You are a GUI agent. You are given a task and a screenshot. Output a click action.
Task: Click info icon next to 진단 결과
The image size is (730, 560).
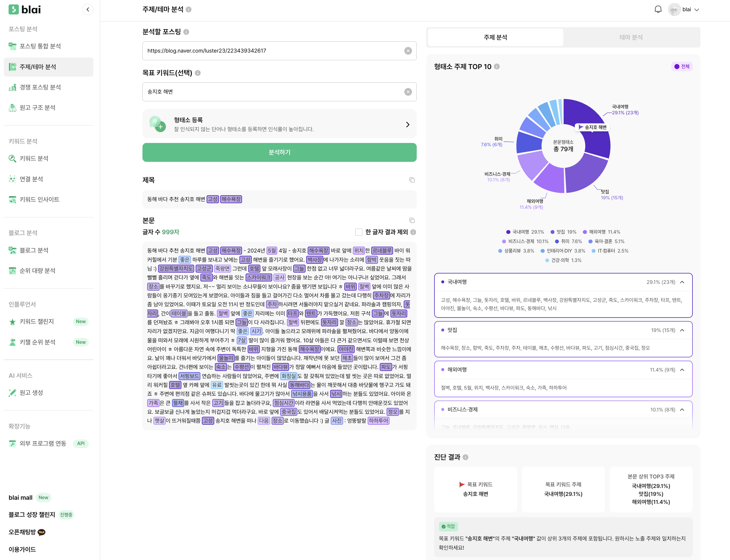pos(465,457)
